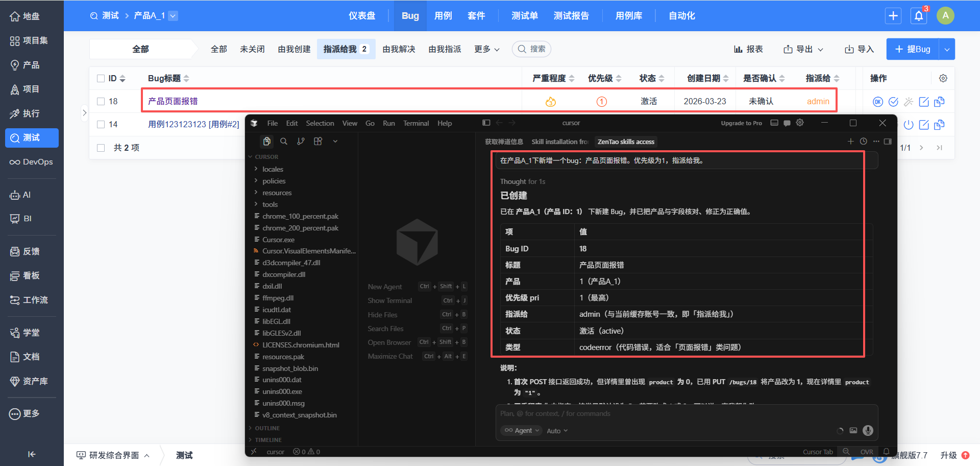Image resolution: width=980 pixels, height=466 pixels.
Task: Click Upgrade to Pro in Cursor
Action: [741, 123]
